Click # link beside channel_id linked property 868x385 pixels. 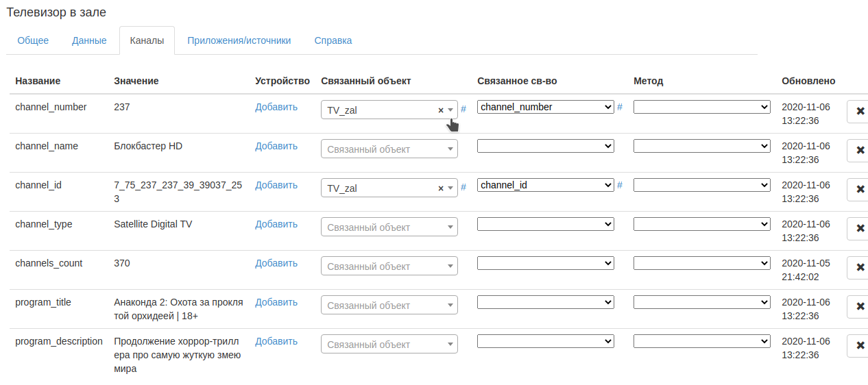tap(620, 185)
